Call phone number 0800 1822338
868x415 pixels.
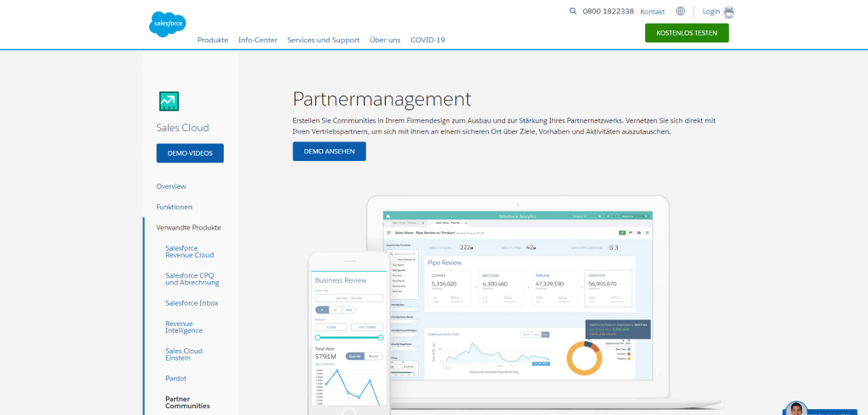click(608, 11)
